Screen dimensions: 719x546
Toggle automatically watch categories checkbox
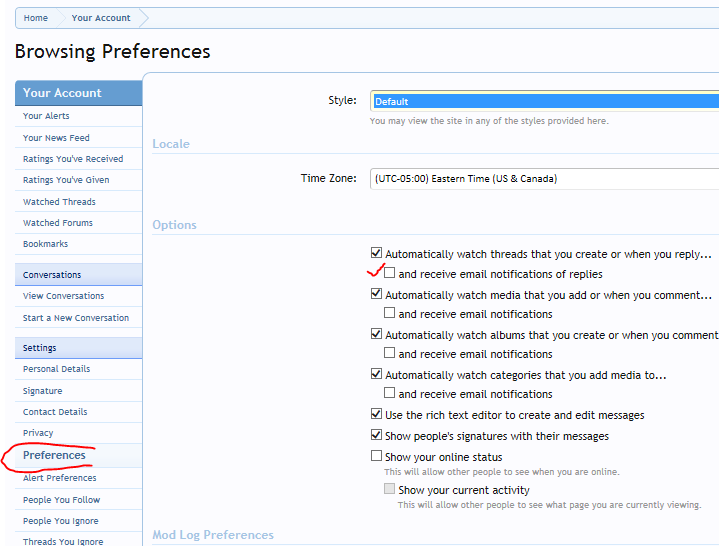point(377,375)
